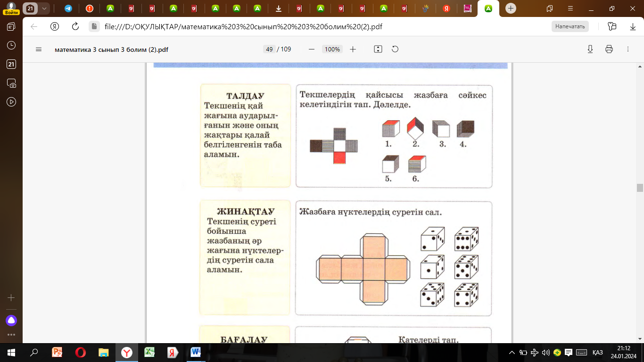Click the Напечатать button
This screenshot has height=362, width=644.
(x=570, y=26)
